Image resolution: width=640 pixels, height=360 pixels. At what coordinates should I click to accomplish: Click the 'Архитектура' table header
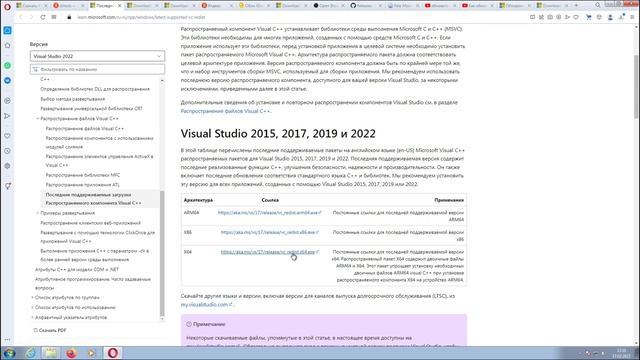tap(198, 200)
